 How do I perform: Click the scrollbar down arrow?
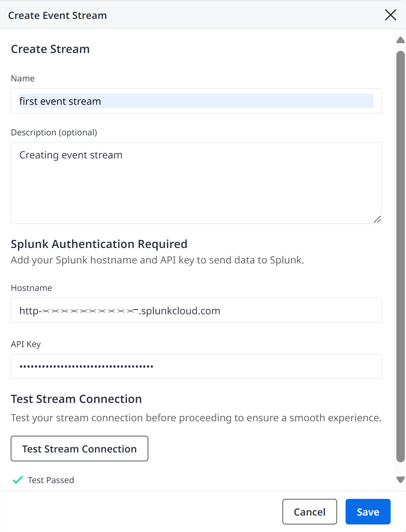point(401,480)
